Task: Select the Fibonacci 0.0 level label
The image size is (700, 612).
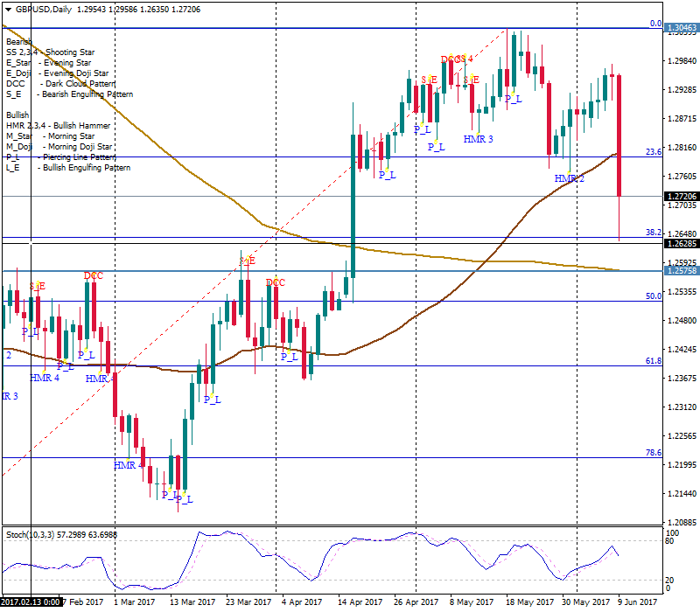Action: tap(654, 24)
